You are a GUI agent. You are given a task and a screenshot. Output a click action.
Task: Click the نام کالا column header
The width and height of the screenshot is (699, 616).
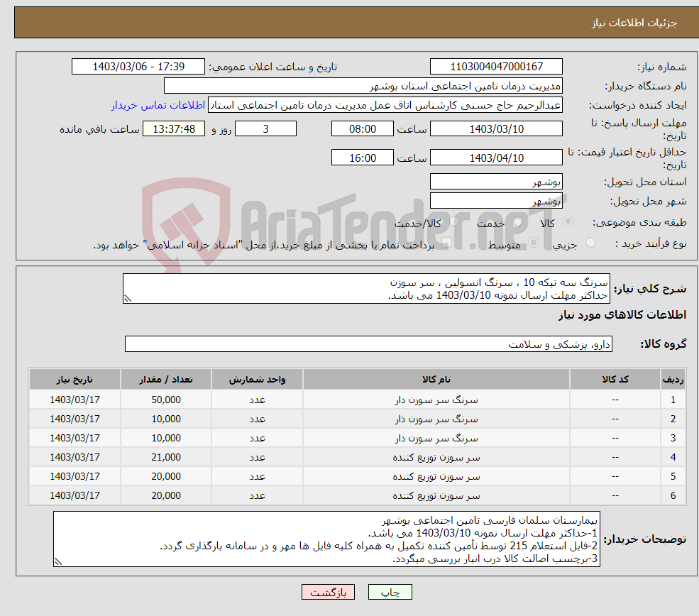[x=436, y=379]
